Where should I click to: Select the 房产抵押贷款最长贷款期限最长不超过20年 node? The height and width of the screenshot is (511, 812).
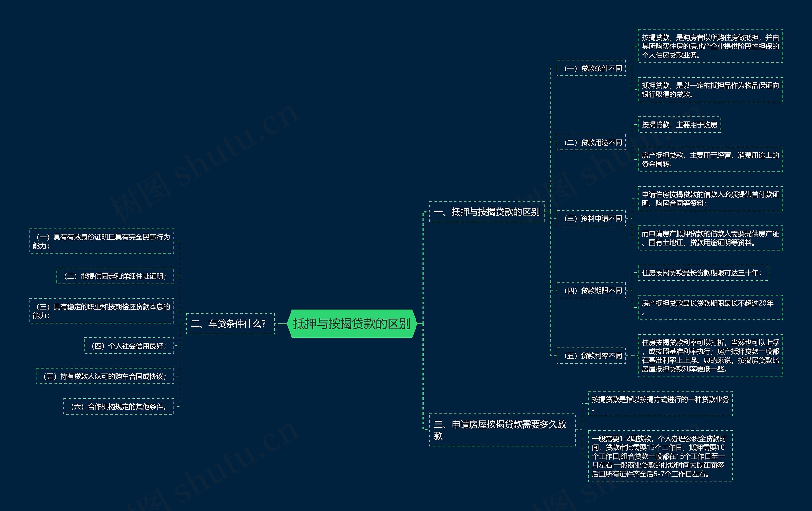[710, 307]
